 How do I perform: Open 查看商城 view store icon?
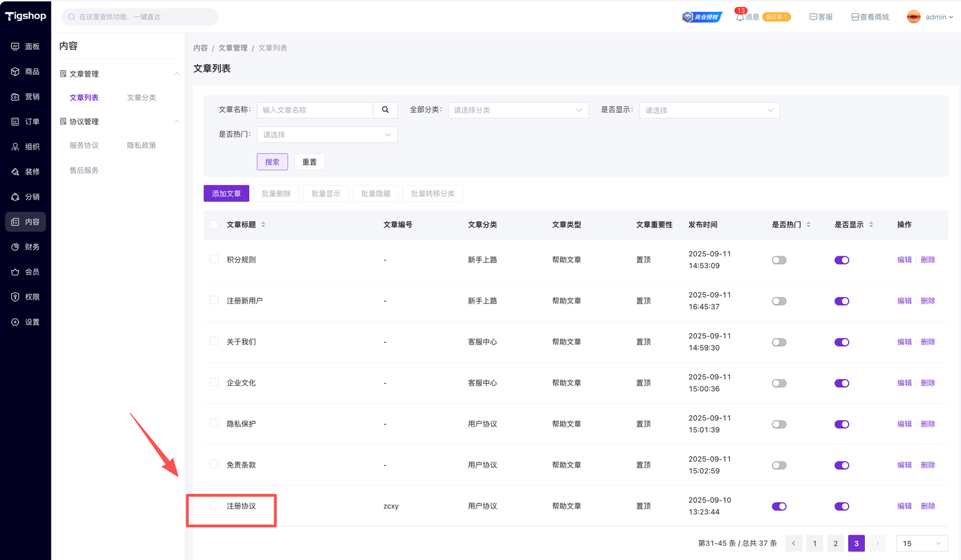[855, 17]
